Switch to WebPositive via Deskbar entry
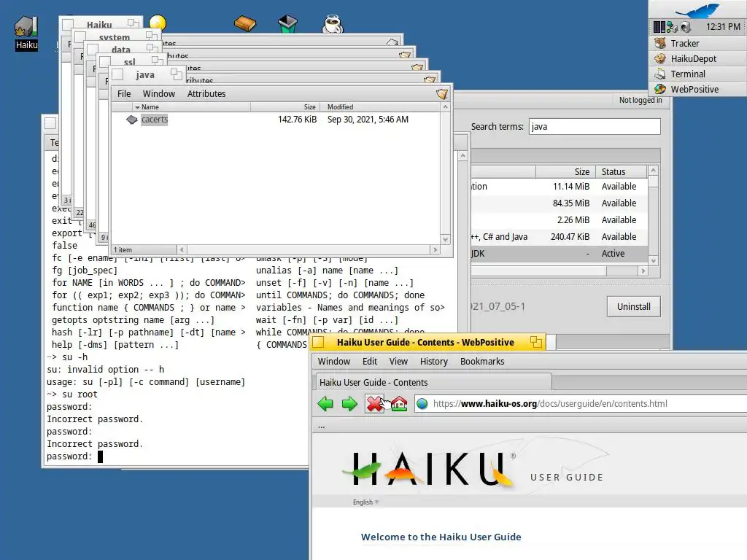Image resolution: width=747 pixels, height=560 pixels. tap(697, 89)
